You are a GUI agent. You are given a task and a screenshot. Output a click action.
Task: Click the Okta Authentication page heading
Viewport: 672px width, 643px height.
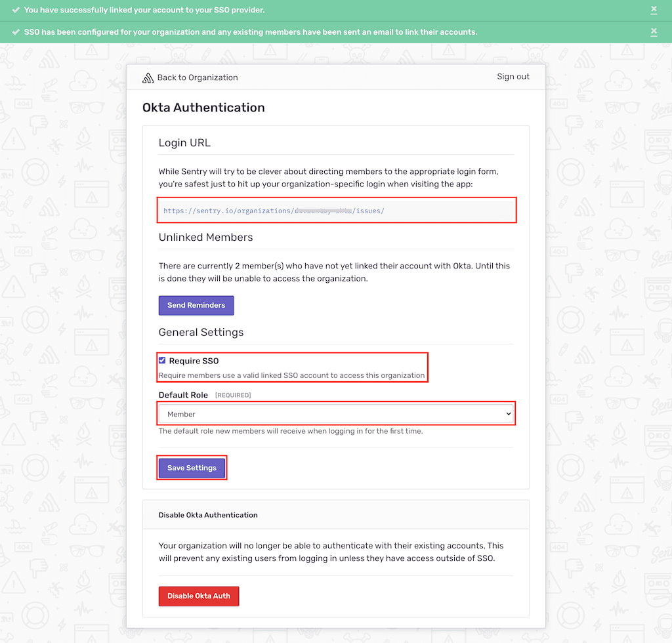click(x=203, y=107)
